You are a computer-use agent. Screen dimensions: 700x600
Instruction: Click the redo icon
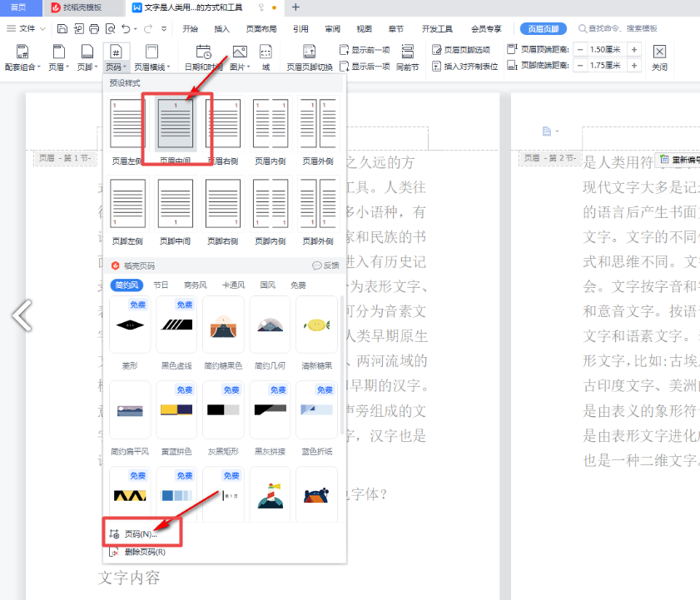click(148, 28)
